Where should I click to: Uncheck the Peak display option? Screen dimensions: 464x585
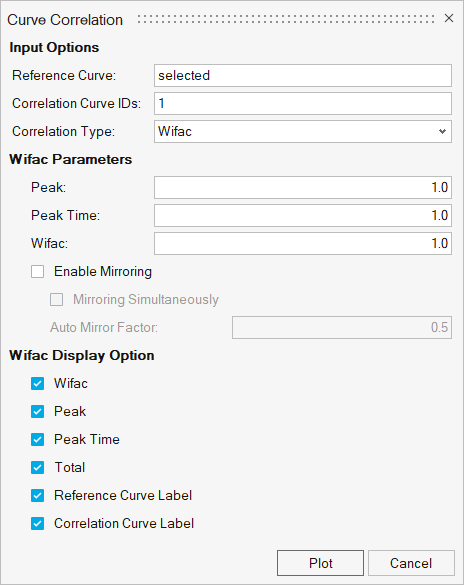coord(37,412)
